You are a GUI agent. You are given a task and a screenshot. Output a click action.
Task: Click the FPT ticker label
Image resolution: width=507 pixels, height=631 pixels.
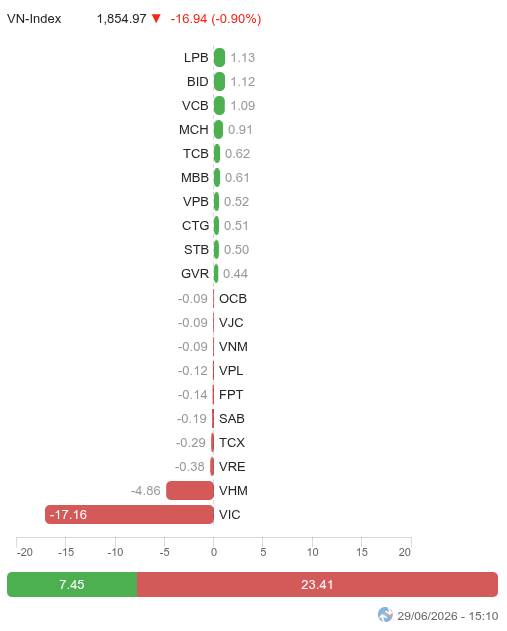coord(231,395)
